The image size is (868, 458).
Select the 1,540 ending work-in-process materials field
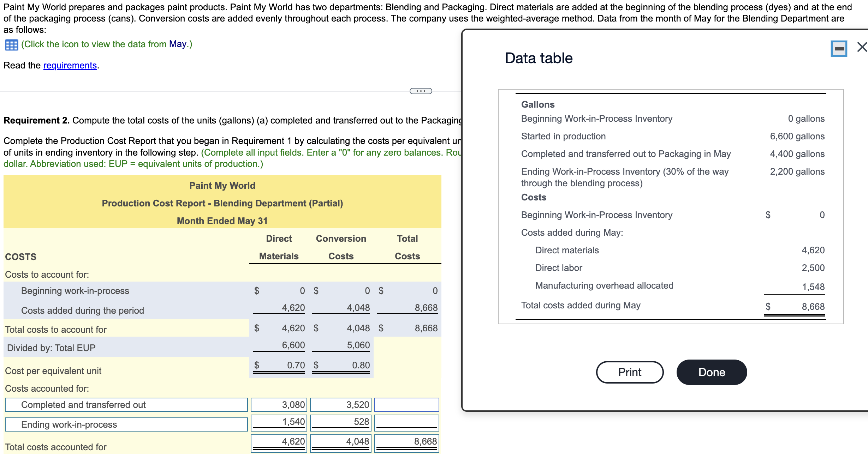(278, 422)
